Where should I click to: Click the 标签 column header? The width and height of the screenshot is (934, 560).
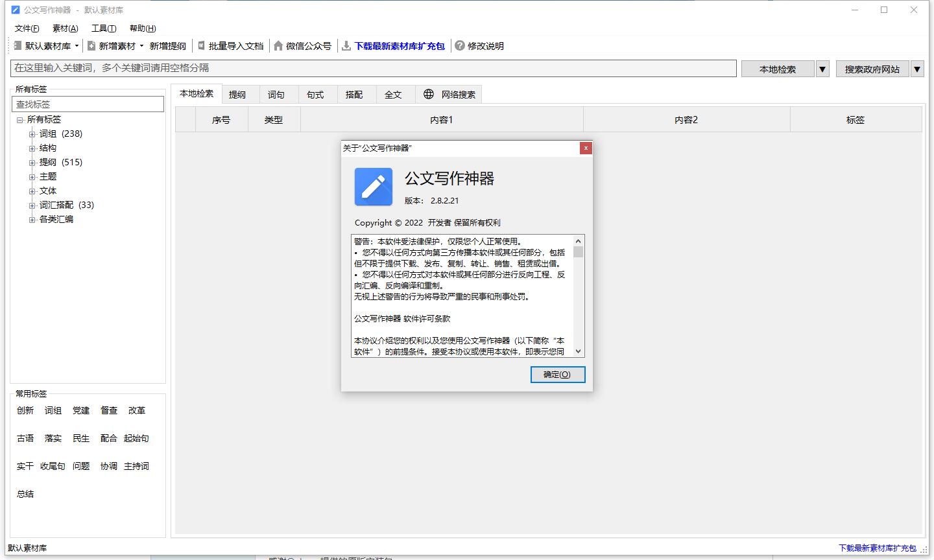(856, 120)
